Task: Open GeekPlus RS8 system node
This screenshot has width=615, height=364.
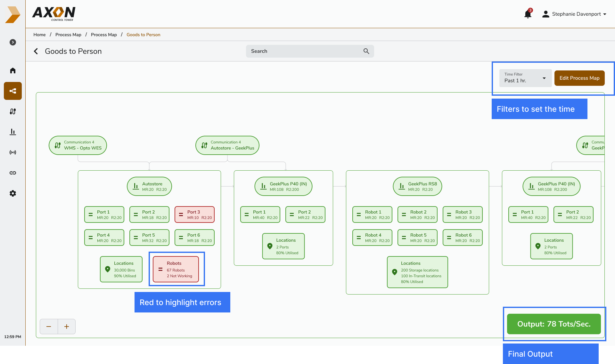Action: pyautogui.click(x=417, y=186)
